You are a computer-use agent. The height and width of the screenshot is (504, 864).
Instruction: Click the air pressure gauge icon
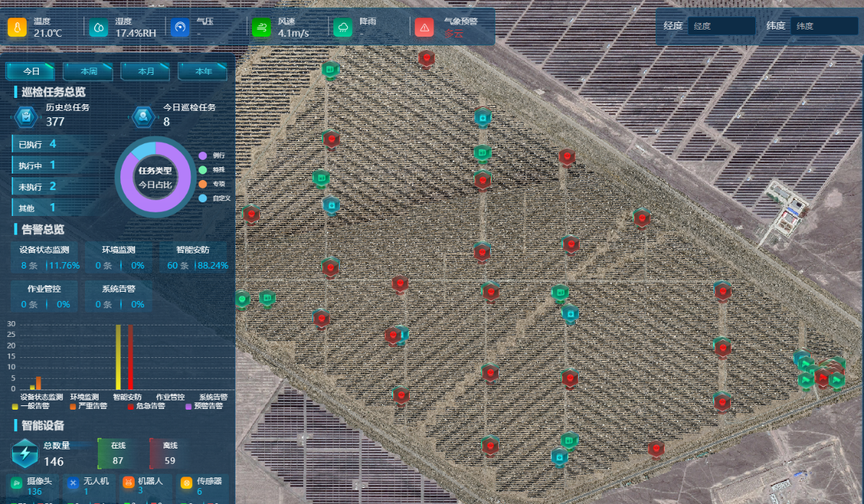click(180, 27)
